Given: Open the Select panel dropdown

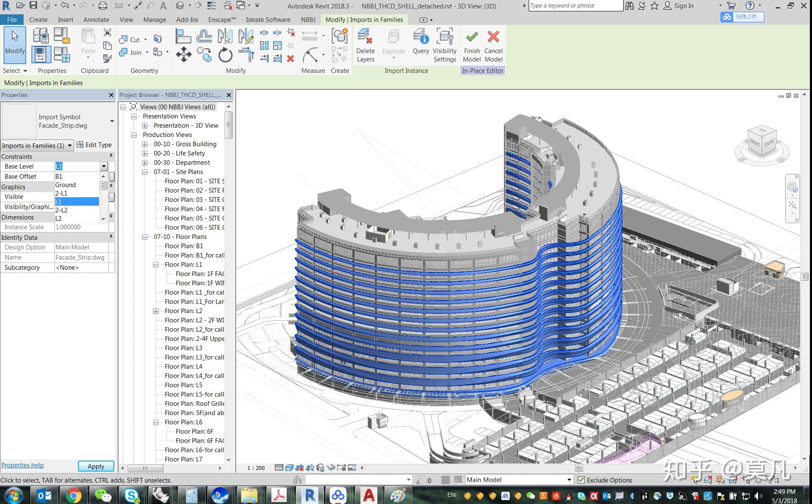Looking at the screenshot, I should (25, 71).
